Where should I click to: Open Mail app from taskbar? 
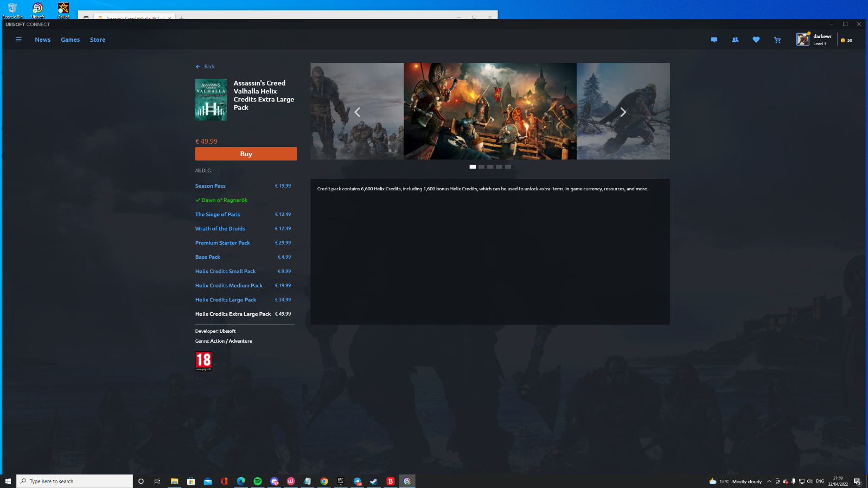pyautogui.click(x=208, y=481)
